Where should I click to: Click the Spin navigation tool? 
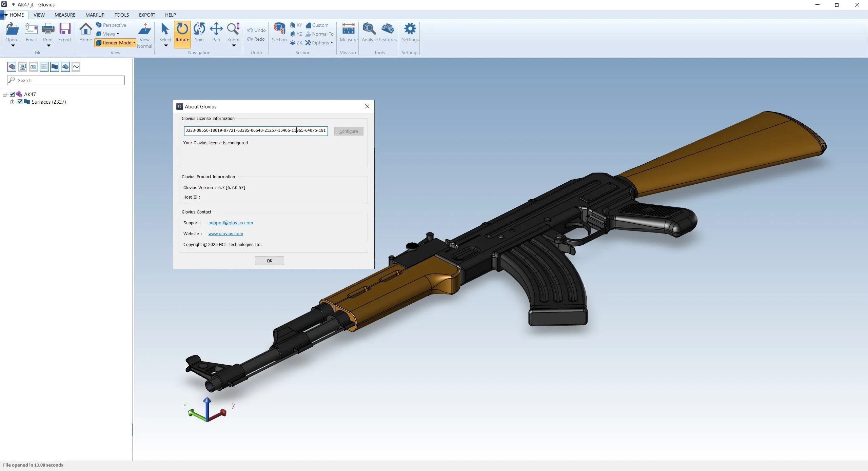pos(199,33)
